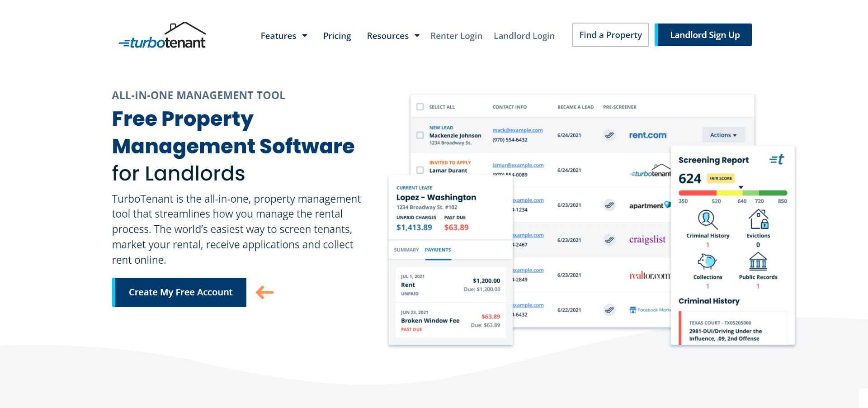Click the Landlord Sign Up button
Viewport: 868px width, 408px height.
click(703, 35)
